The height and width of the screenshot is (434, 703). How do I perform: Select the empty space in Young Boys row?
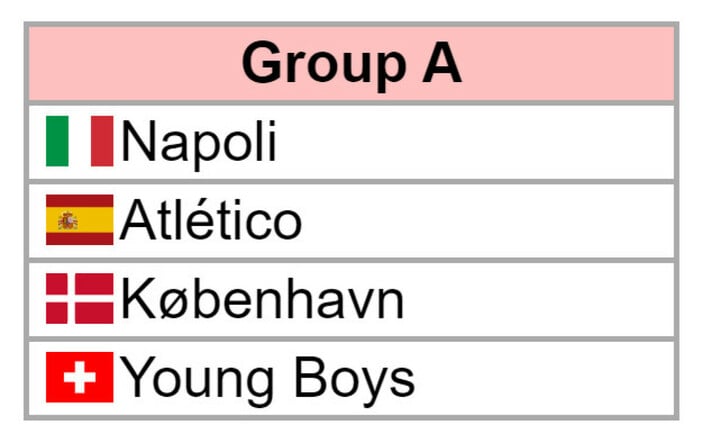[545, 378]
